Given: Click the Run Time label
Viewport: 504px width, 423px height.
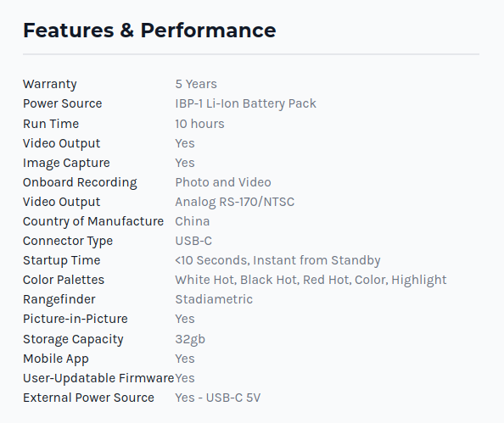Looking at the screenshot, I should click(x=51, y=124).
